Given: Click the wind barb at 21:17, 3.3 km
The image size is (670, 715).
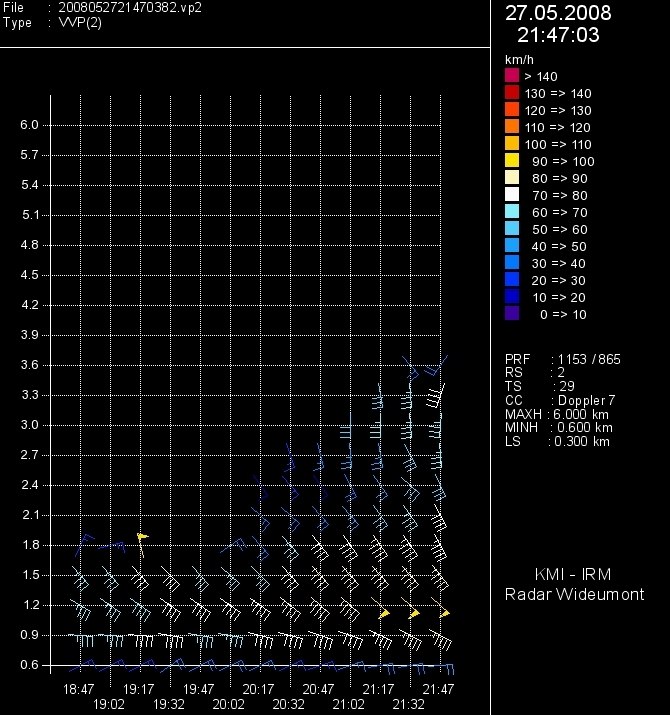Looking at the screenshot, I should pyautogui.click(x=378, y=397).
